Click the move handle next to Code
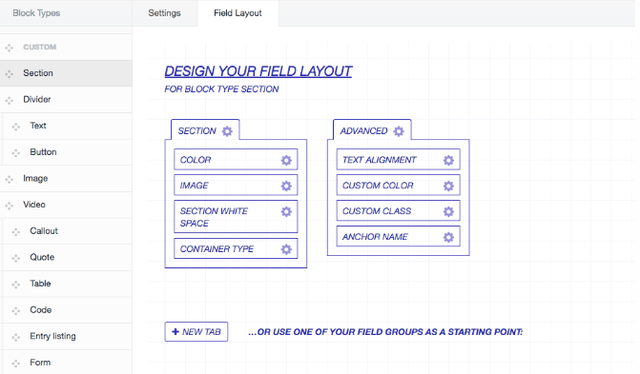The image size is (640, 374). click(16, 311)
